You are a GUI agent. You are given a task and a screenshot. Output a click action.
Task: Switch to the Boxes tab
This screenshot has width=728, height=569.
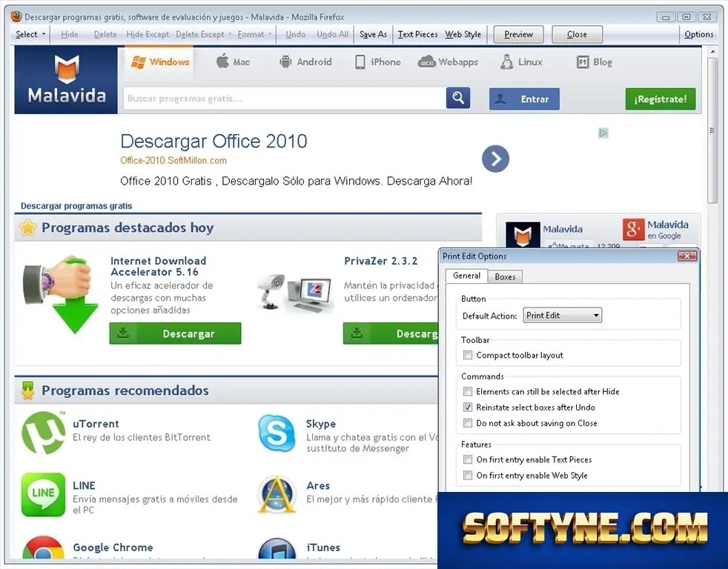point(505,276)
